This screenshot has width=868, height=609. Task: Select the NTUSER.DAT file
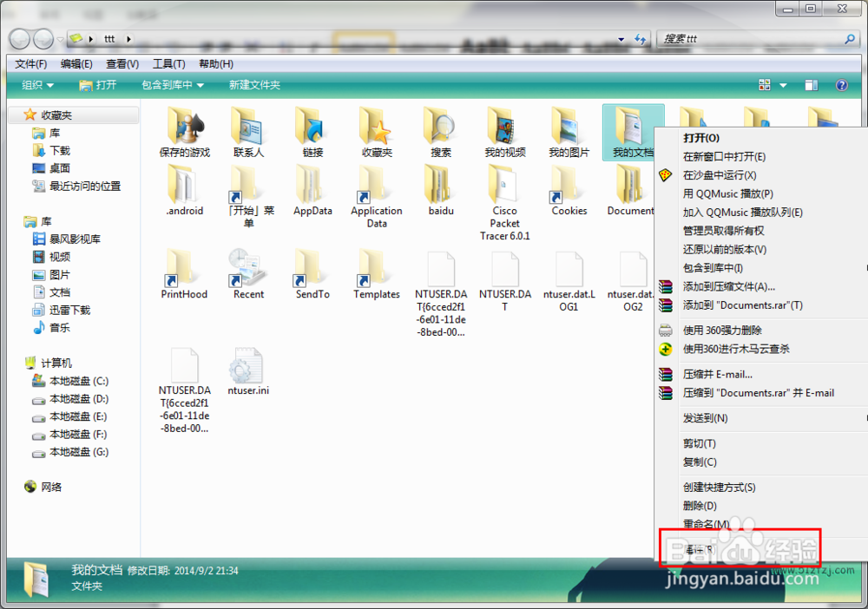coord(505,281)
